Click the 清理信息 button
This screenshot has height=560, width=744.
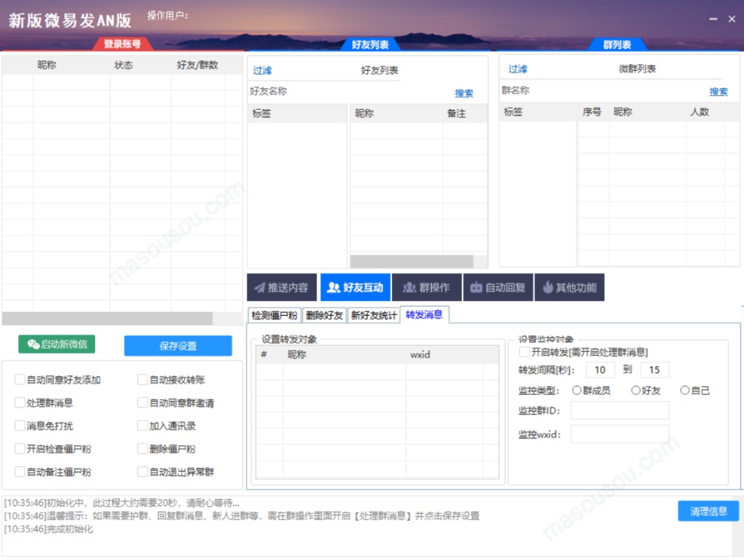[708, 511]
